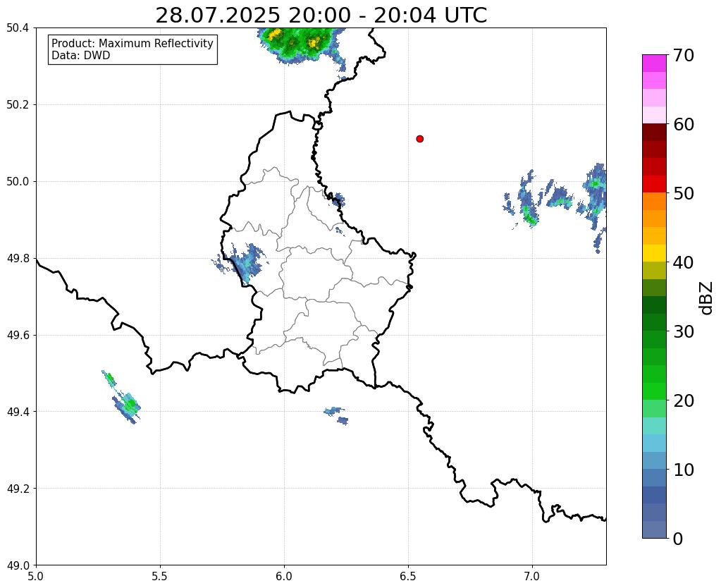Click the latitude axis label 50.4
The image size is (721, 588).
[18, 28]
